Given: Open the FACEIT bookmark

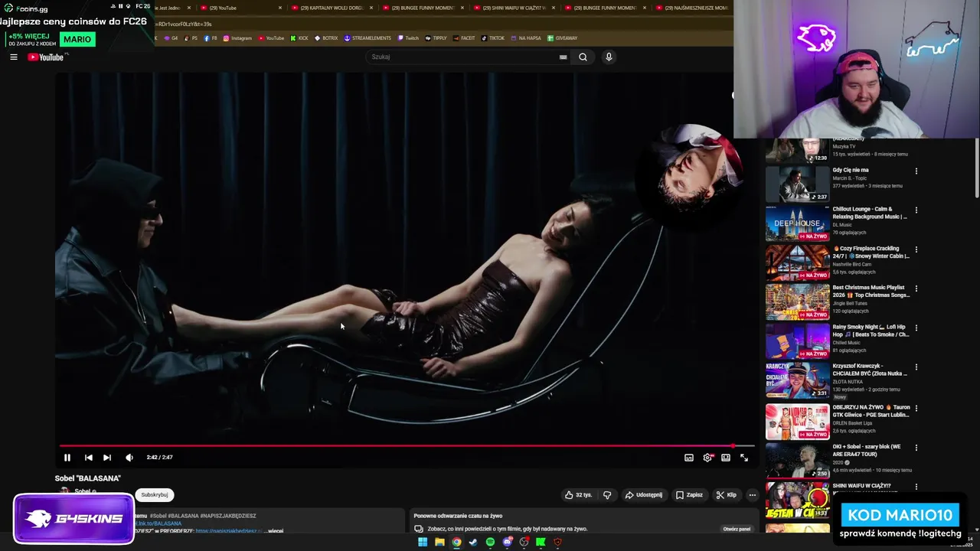Looking at the screenshot, I should point(464,38).
